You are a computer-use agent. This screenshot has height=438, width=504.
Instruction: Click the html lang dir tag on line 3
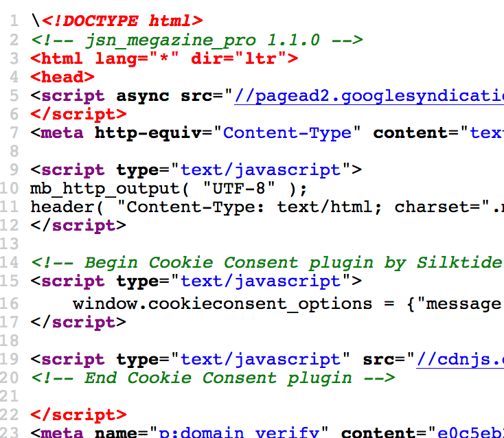click(164, 59)
